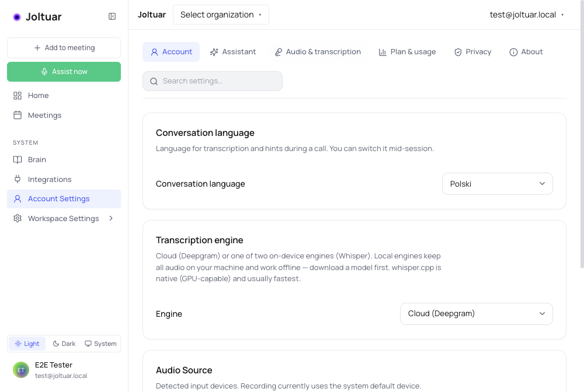This screenshot has width=584, height=392.
Task: Open the Engine Cloud (Deepgram) dropdown
Action: tap(477, 313)
